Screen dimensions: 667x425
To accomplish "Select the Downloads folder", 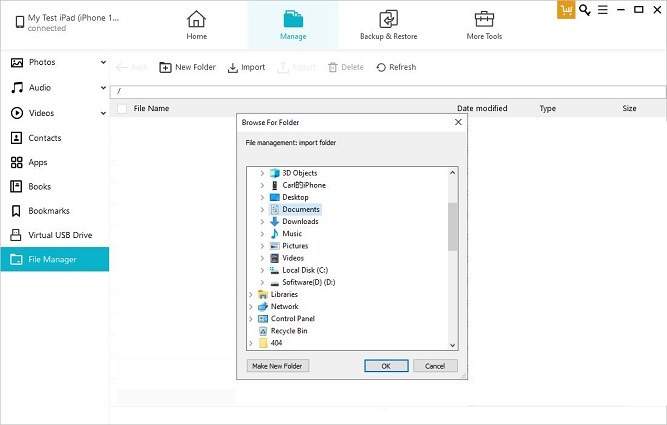I will pos(300,222).
